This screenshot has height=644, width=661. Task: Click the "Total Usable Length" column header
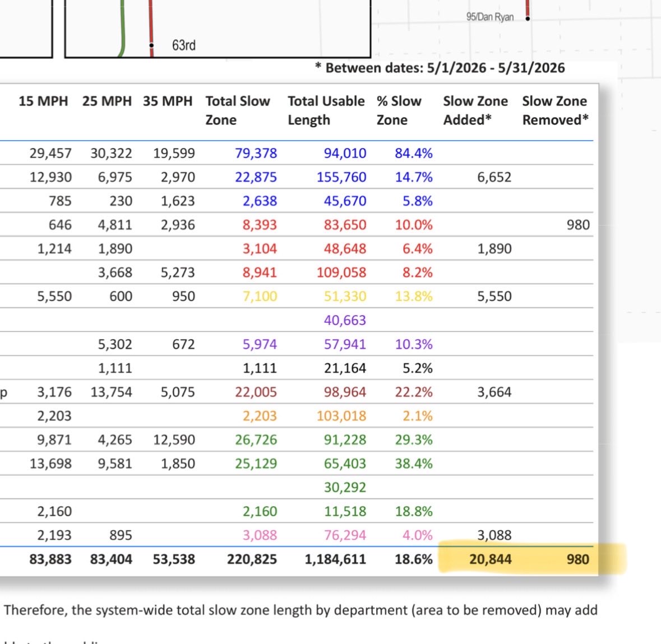point(326,110)
